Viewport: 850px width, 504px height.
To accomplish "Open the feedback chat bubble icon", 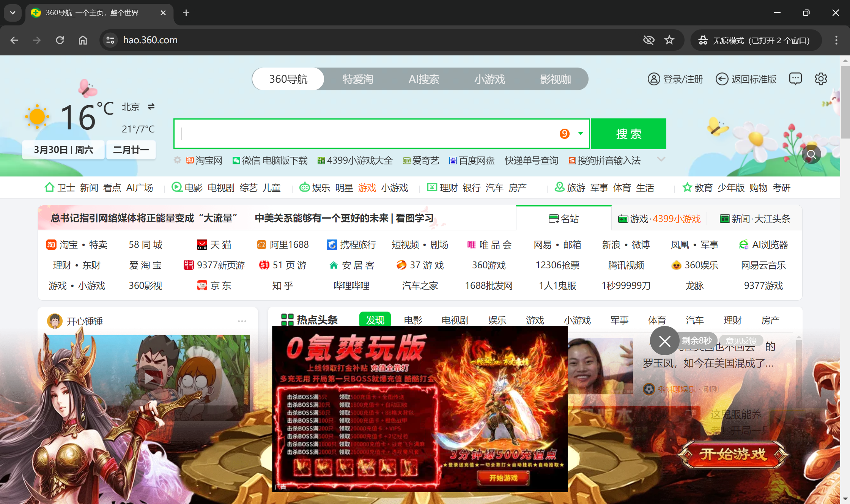I will [x=795, y=79].
